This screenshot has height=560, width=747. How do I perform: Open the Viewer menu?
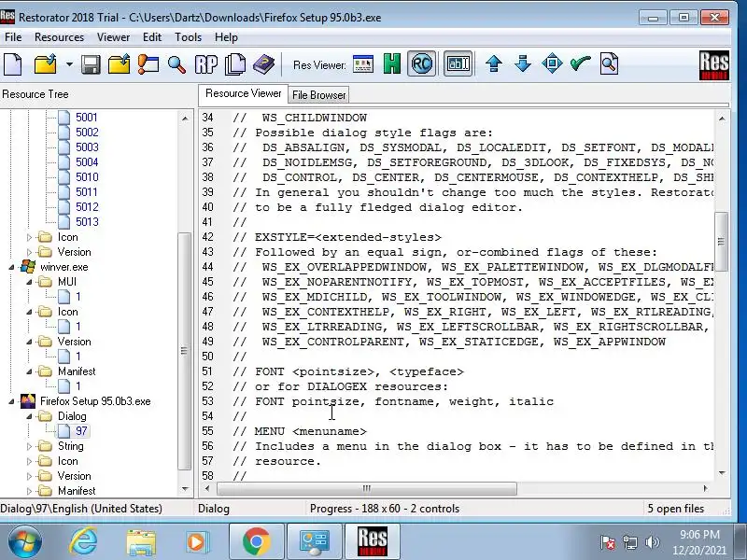[113, 37]
